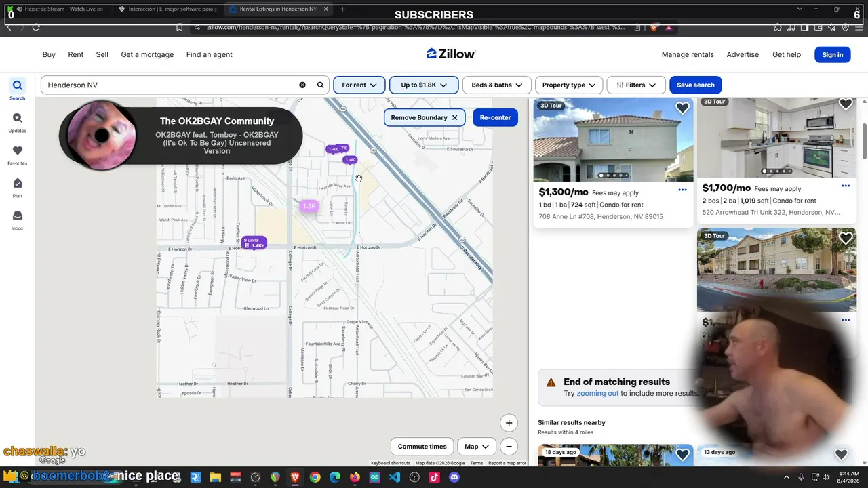This screenshot has width=868, height=488.
Task: Open more options for 708 Anne Ln
Action: tap(682, 190)
